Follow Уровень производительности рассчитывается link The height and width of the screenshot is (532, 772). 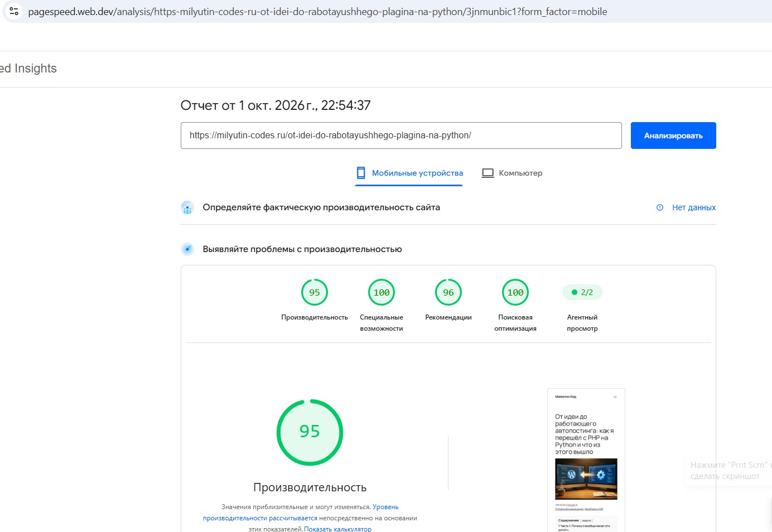coord(301,512)
